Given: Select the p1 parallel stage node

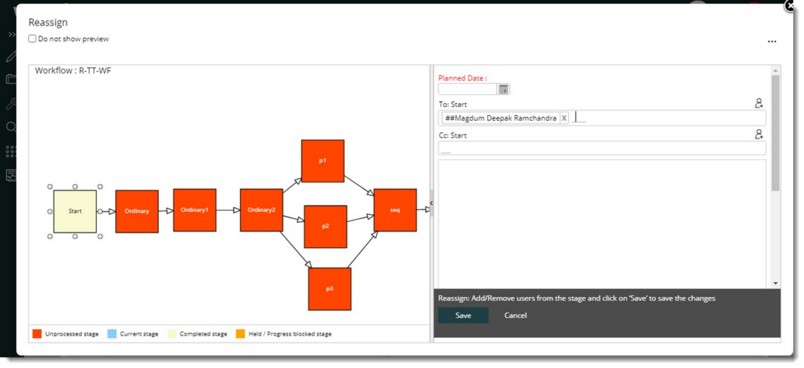Looking at the screenshot, I should 323,161.
